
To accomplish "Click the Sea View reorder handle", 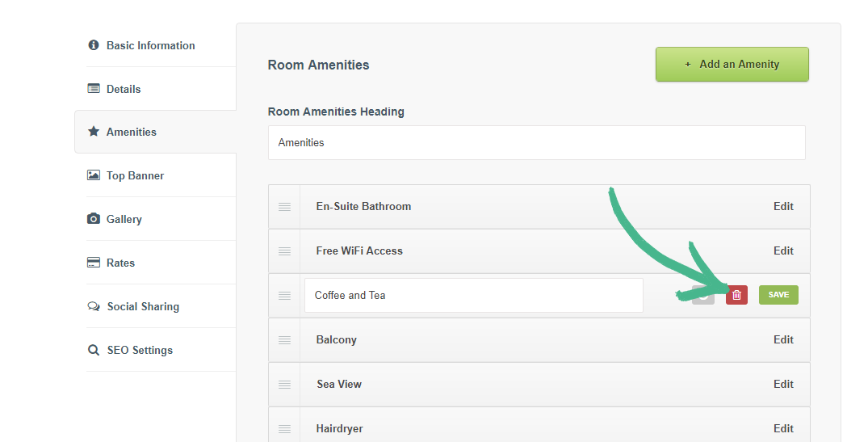I will tap(284, 385).
